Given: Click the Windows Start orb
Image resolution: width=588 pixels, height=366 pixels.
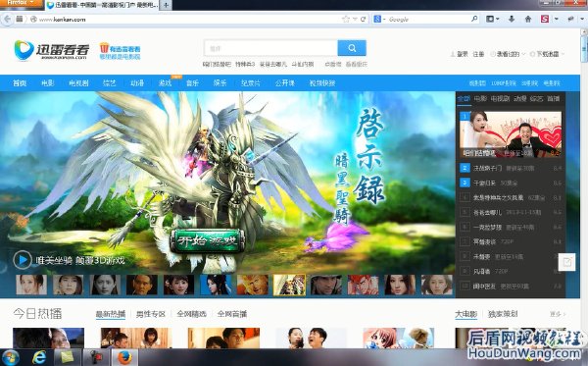Looking at the screenshot, I should [11, 357].
